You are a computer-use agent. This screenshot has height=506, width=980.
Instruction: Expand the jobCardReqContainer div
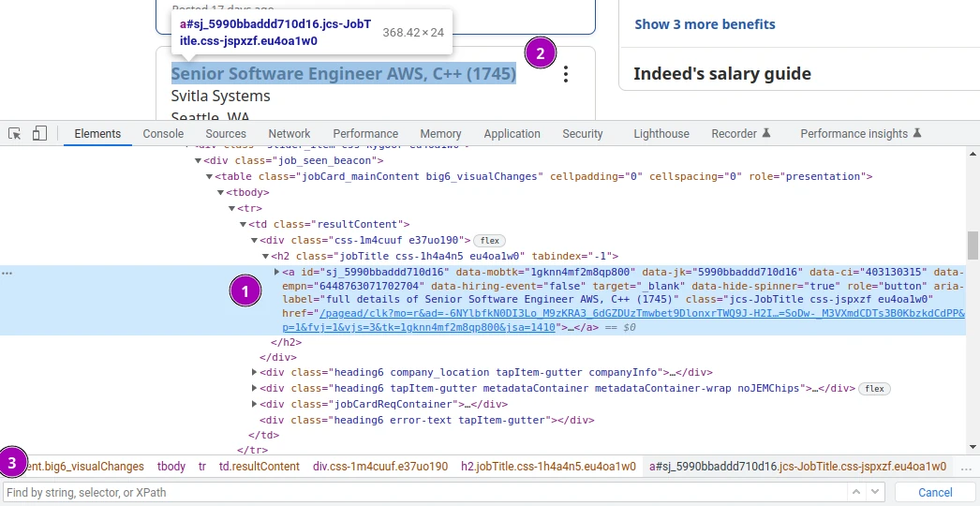coord(255,405)
